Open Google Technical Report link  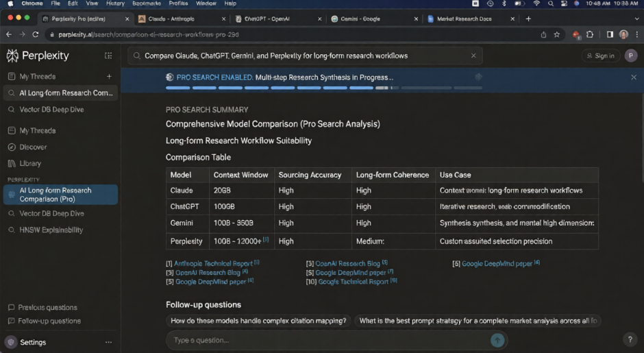(x=354, y=282)
